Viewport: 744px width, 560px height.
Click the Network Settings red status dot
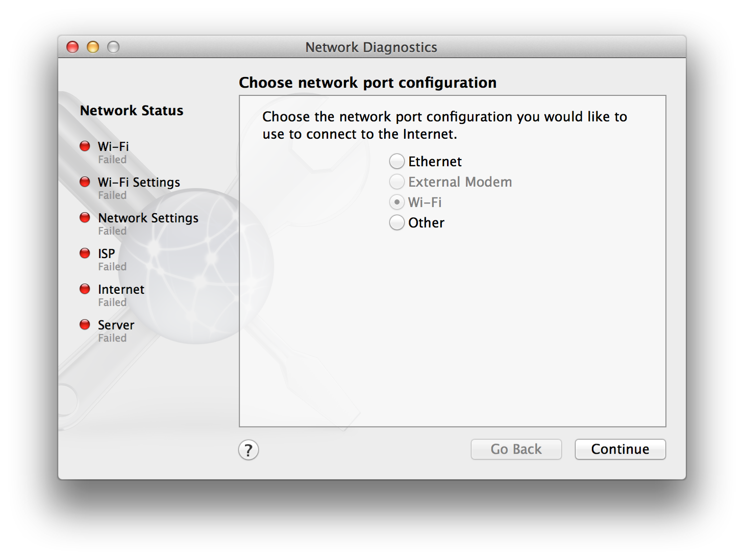point(85,218)
